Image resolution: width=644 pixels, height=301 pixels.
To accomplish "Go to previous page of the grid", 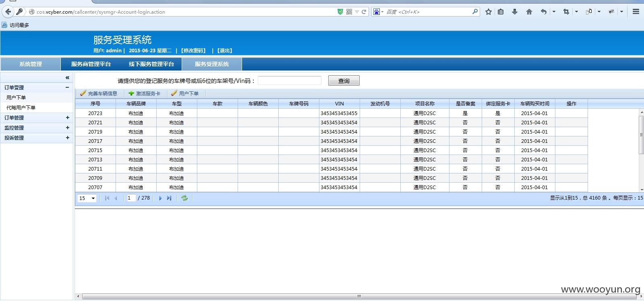I will pos(116,198).
